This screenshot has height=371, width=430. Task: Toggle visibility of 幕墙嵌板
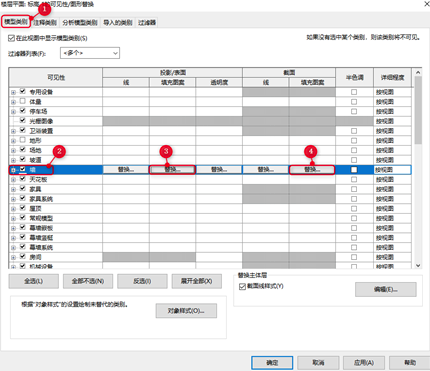23,227
